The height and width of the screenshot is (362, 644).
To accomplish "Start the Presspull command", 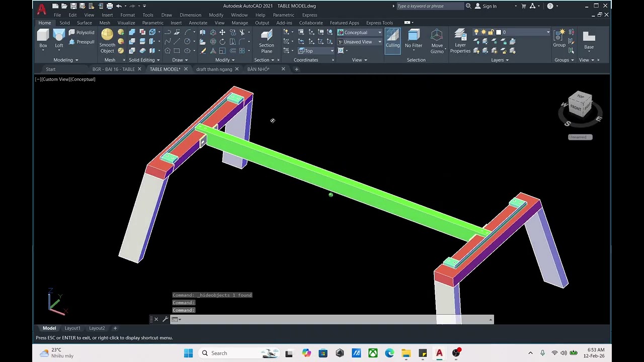I will click(82, 42).
